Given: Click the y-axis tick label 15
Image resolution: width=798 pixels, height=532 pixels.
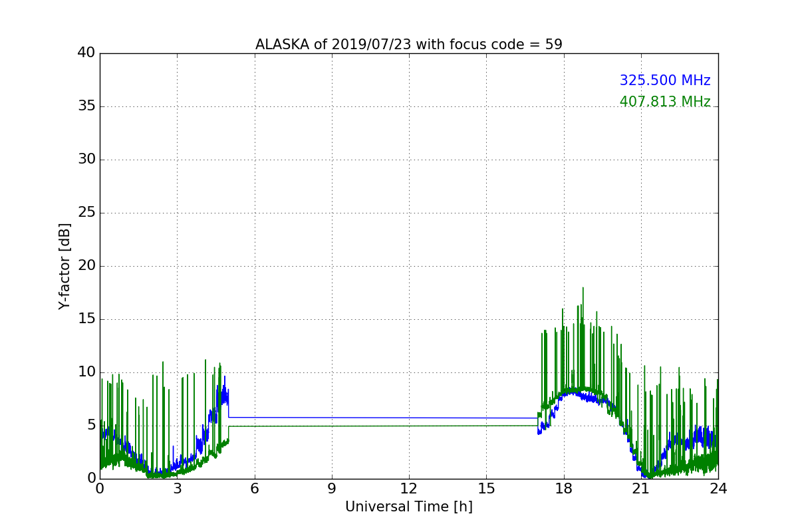Looking at the screenshot, I should (86, 319).
